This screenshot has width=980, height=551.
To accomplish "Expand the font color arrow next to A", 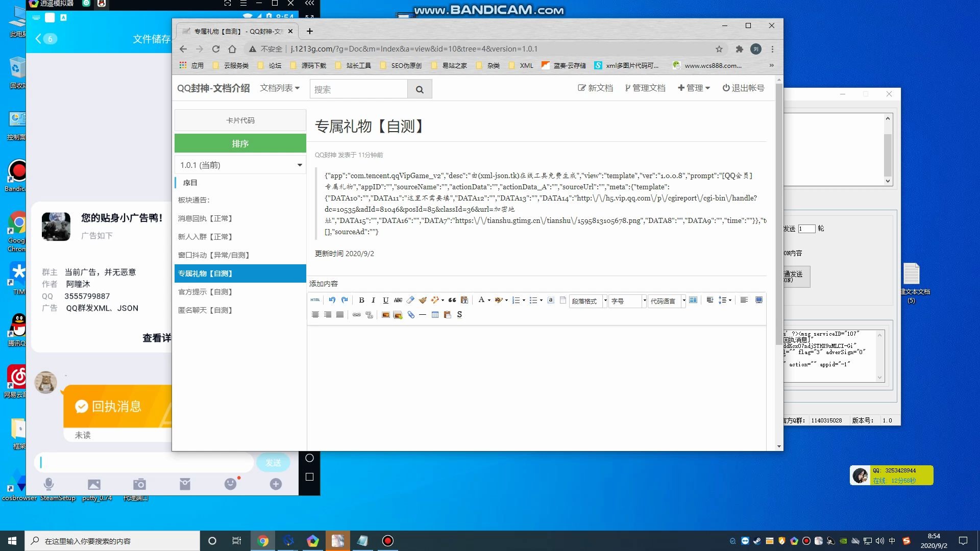I will [489, 300].
